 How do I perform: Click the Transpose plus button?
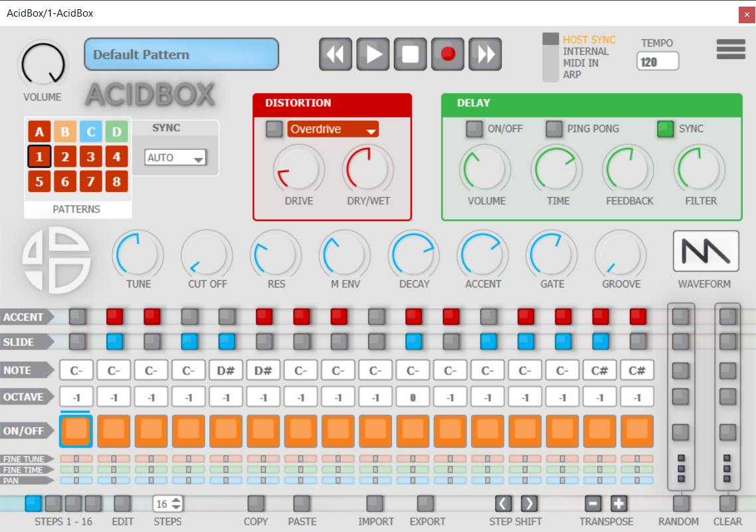coord(618,503)
